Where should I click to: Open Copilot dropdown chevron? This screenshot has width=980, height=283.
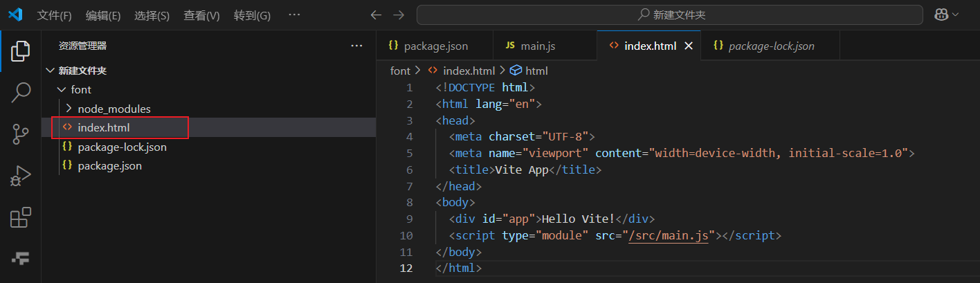point(956,15)
